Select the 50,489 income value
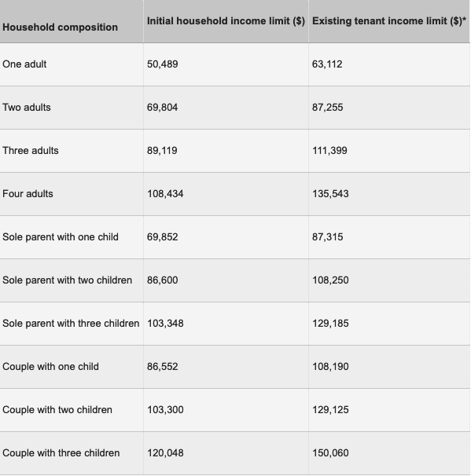Viewport: 471px width, 476px height. pos(163,64)
